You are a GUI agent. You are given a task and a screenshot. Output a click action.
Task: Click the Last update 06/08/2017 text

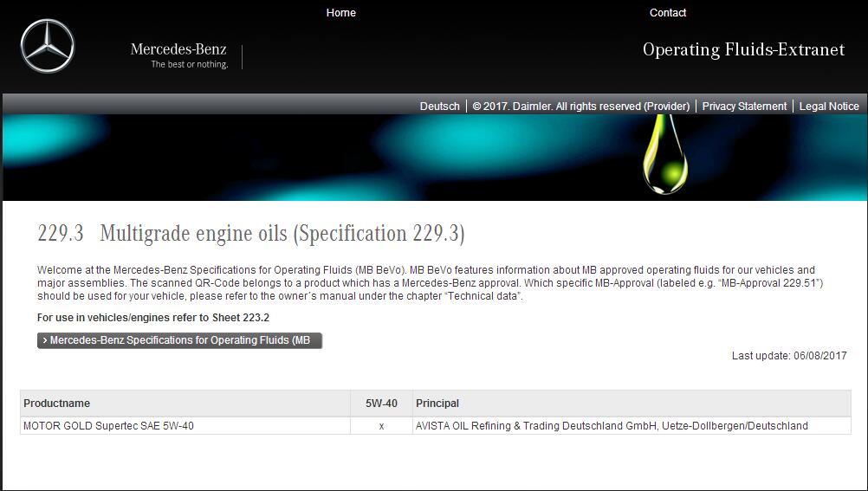789,355
